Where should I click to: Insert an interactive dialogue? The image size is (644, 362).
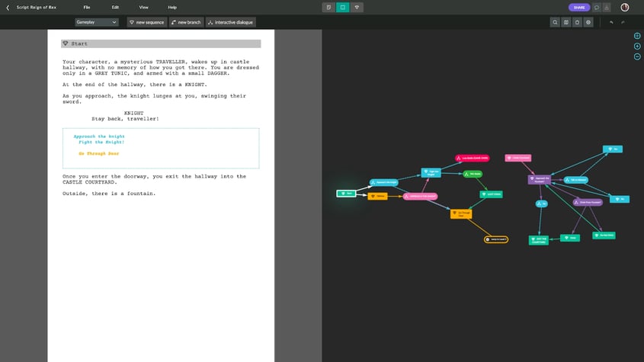pyautogui.click(x=231, y=22)
